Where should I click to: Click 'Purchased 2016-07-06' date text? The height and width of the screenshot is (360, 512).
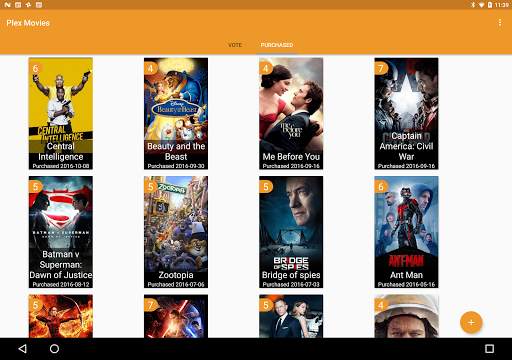(x=176, y=284)
